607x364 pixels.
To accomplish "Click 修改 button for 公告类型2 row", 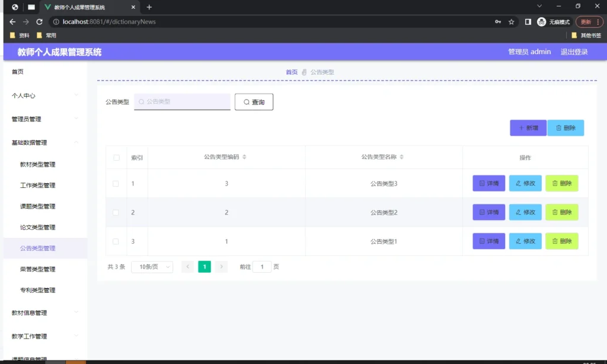I will tap(525, 212).
